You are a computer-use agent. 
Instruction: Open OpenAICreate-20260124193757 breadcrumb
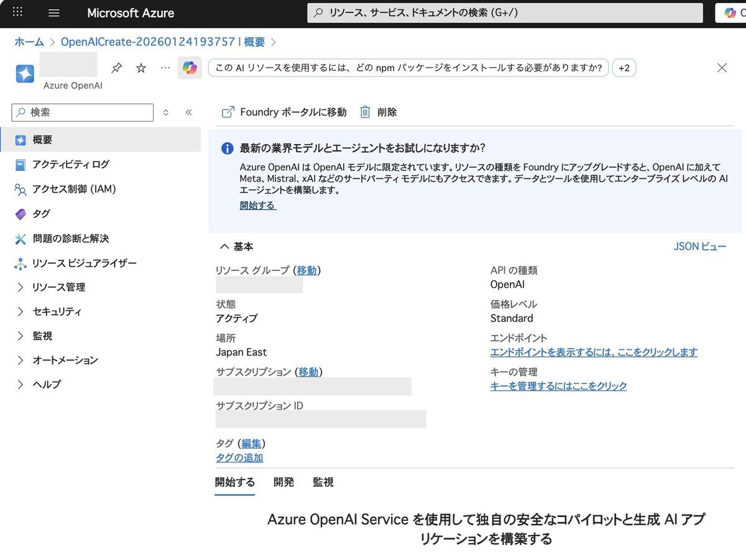(x=163, y=42)
